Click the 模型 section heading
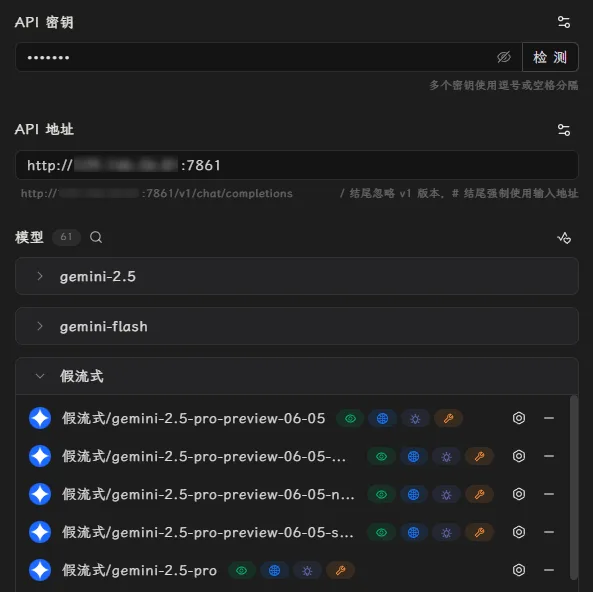593x592 pixels. pyautogui.click(x=29, y=238)
